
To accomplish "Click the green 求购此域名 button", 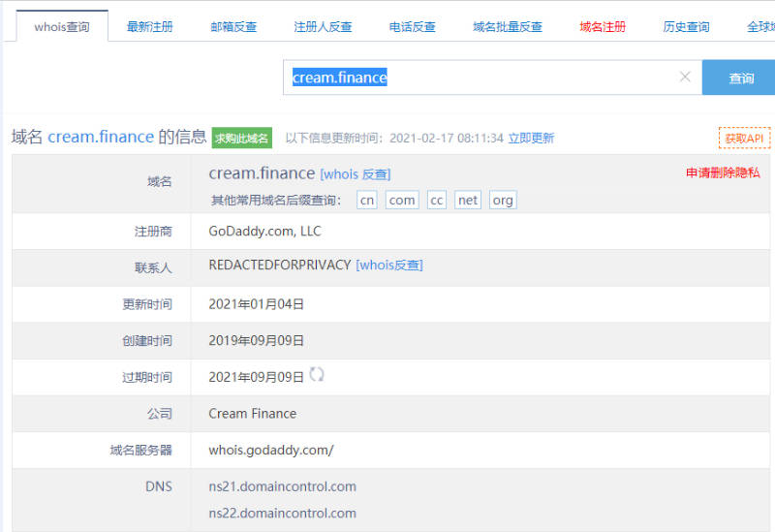I will [241, 138].
